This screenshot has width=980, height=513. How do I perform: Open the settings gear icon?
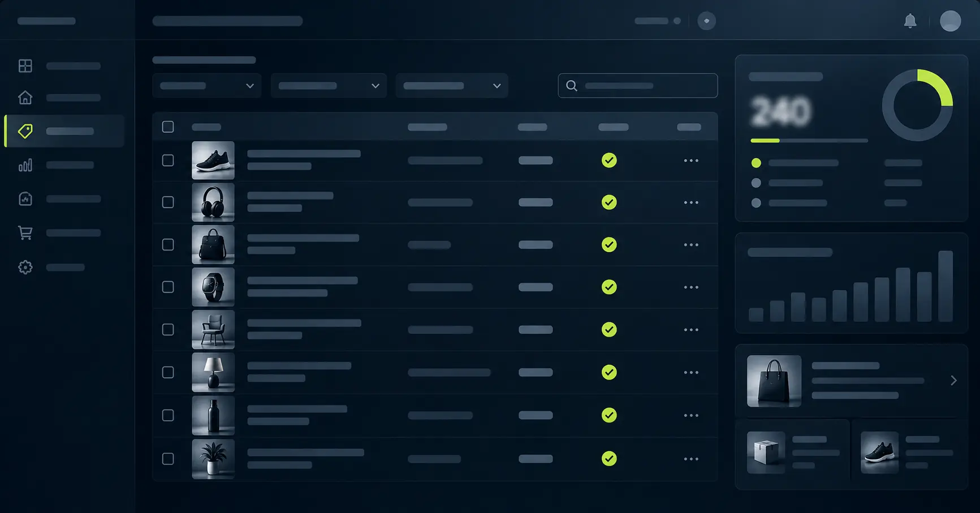click(25, 267)
